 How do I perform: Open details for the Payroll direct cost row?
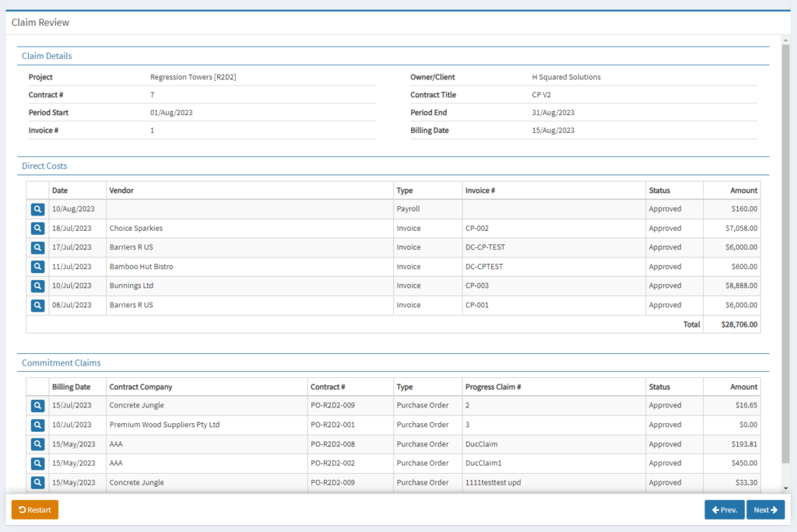point(37,209)
